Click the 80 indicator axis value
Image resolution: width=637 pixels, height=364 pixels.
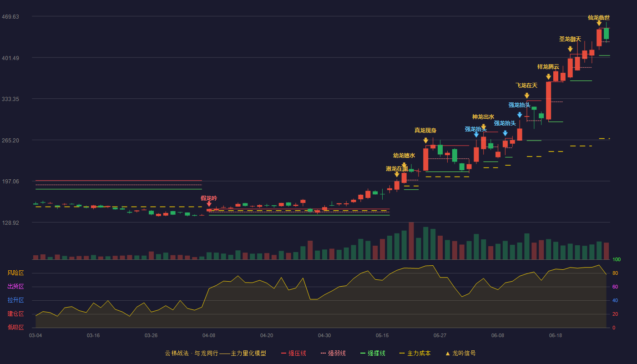tap(615, 273)
